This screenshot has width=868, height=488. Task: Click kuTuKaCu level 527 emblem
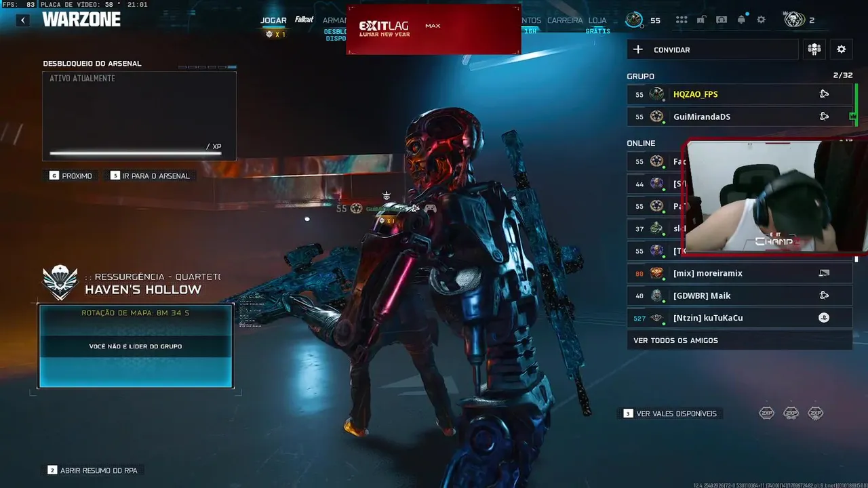point(656,318)
